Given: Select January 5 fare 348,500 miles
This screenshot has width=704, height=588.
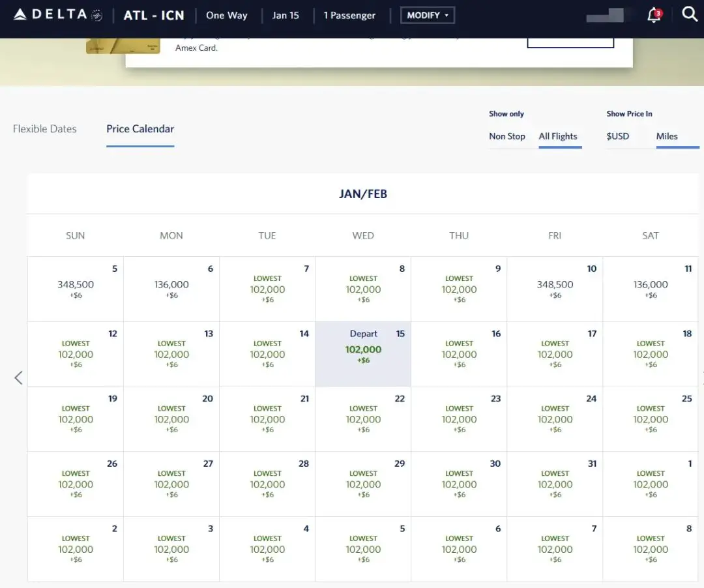Looking at the screenshot, I should pyautogui.click(x=76, y=289).
